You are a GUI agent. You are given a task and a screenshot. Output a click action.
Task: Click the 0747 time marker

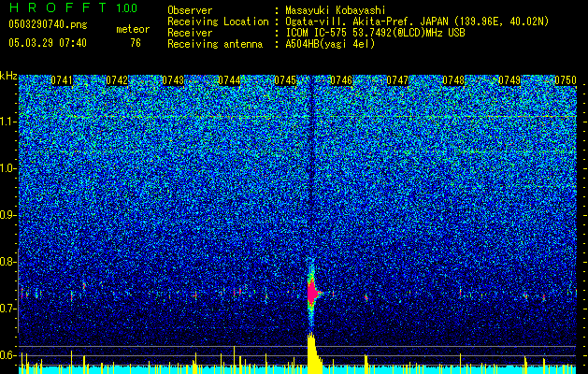397,80
